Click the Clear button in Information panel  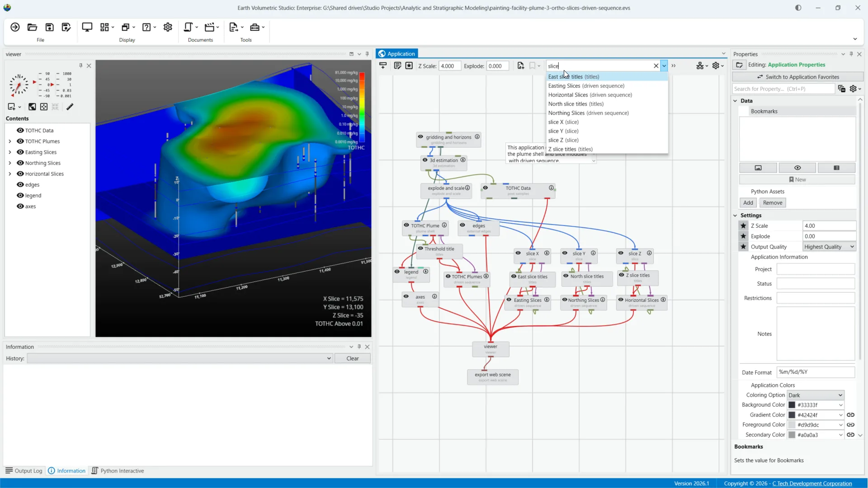[353, 358]
